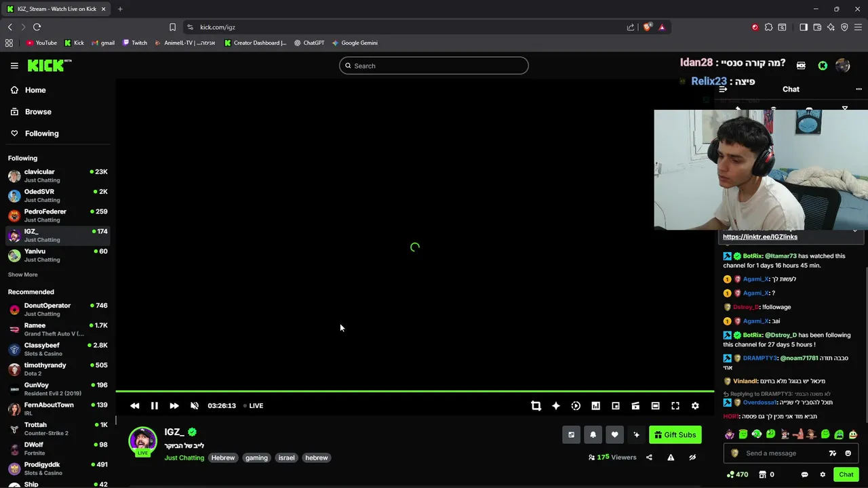Viewport: 868px width, 488px height.
Task: Click the Gift Subs button
Action: point(675,435)
